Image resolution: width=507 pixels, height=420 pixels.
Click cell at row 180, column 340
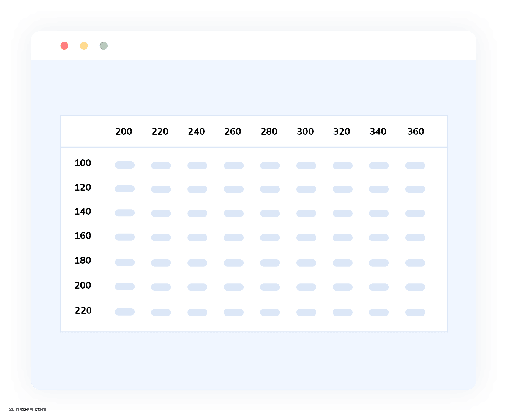point(379,263)
